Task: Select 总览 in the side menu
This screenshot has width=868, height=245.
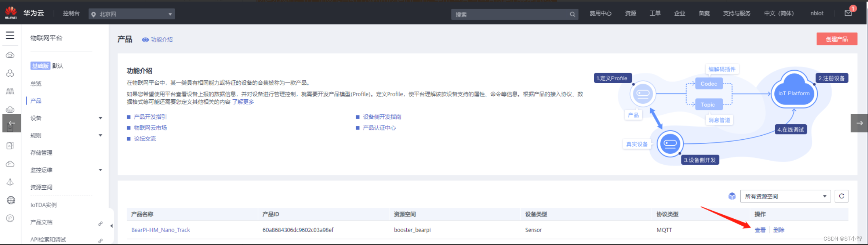Action: tap(36, 84)
